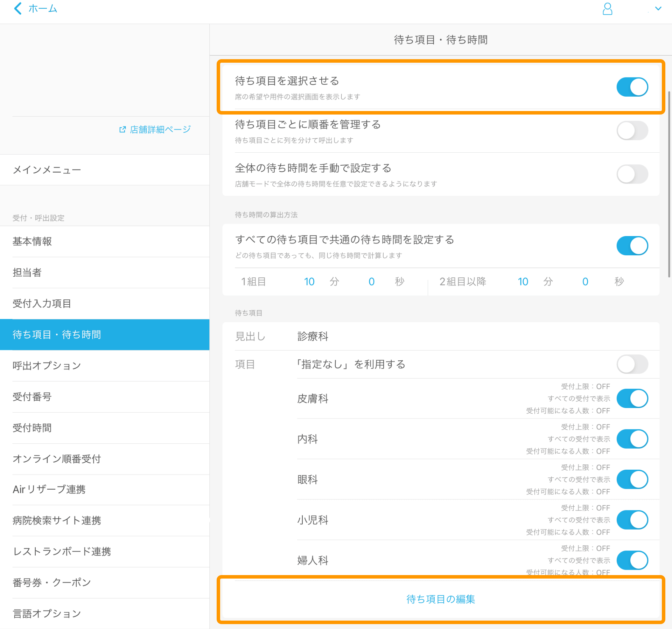
Task: Turn off the 内科 toggle
Action: (632, 439)
